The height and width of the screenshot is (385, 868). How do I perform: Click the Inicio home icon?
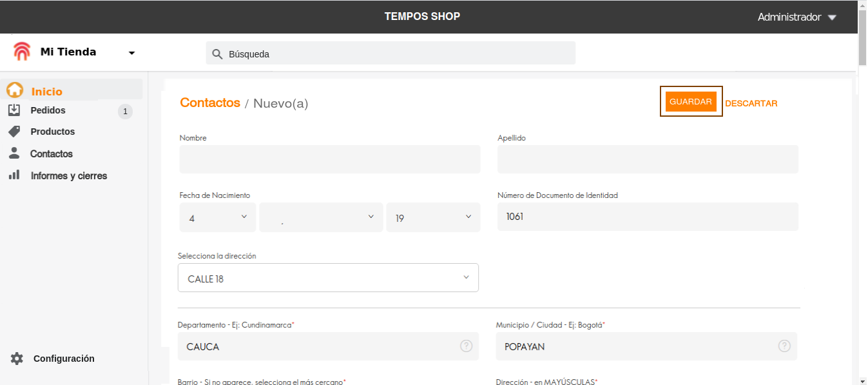[x=14, y=91]
